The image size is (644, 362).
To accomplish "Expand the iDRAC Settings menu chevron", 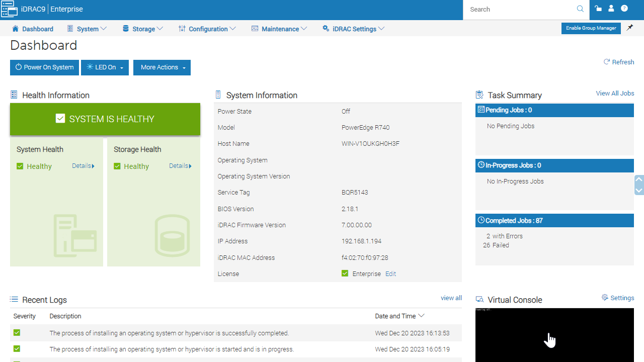I will 381,29.
